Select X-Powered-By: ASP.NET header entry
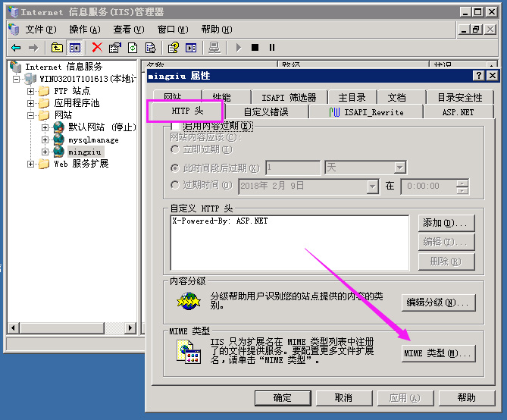This screenshot has height=420, width=507. [220, 221]
